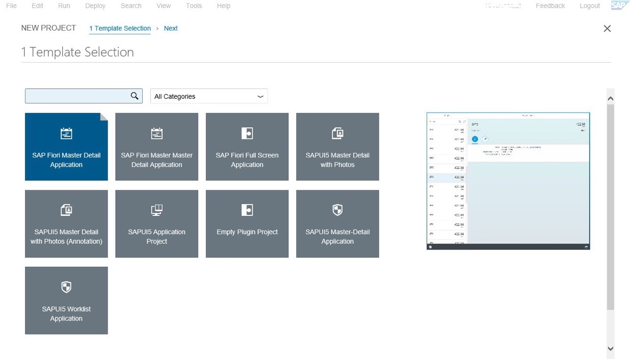Screen dimensions: 632x364
Task: Pick the Empty Plugin Project tile
Action: (x=247, y=223)
